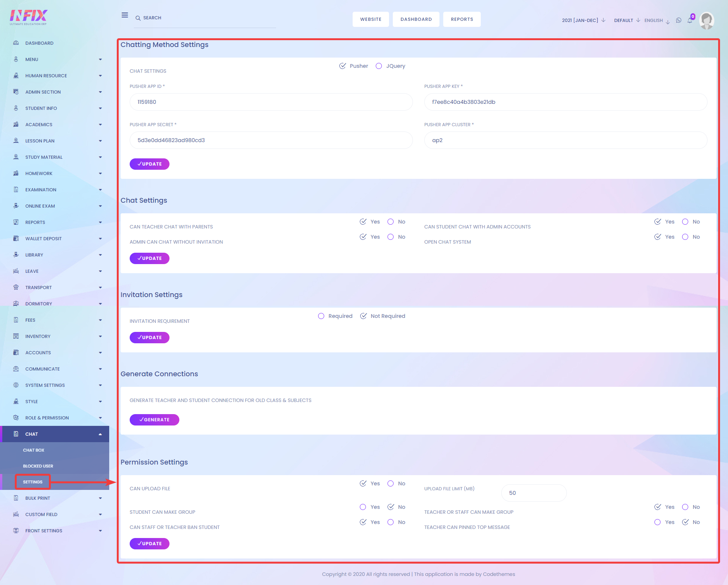Click the Role & Permission sidebar icon
The height and width of the screenshot is (585, 728).
tap(16, 418)
